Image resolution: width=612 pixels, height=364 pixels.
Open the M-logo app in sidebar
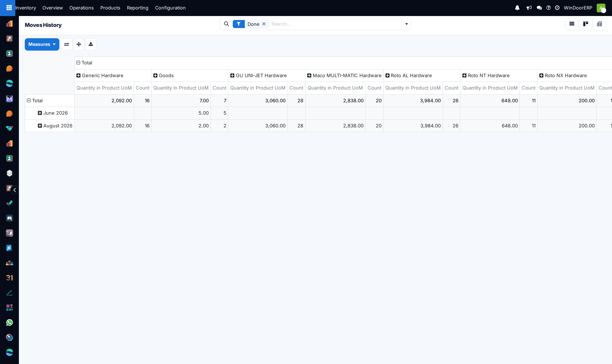click(9, 99)
